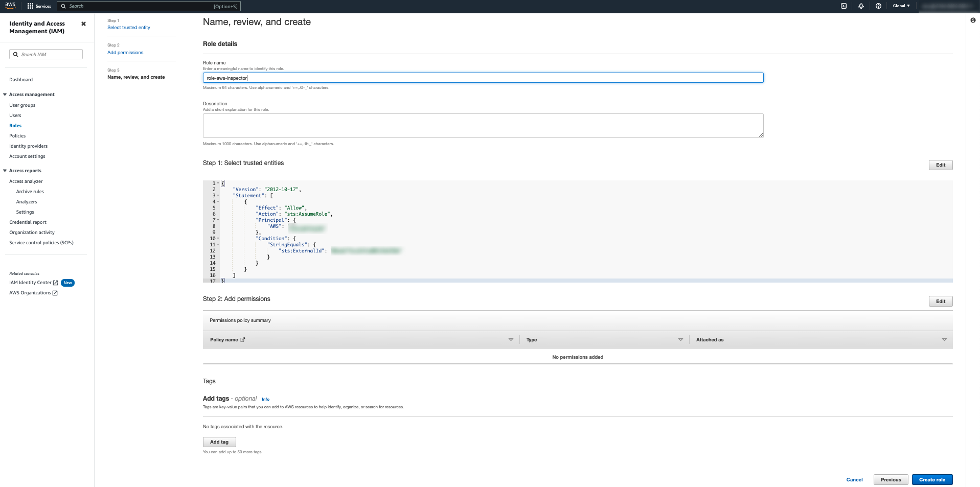The image size is (980, 487).
Task: Click the AWS logo home icon
Action: click(10, 6)
